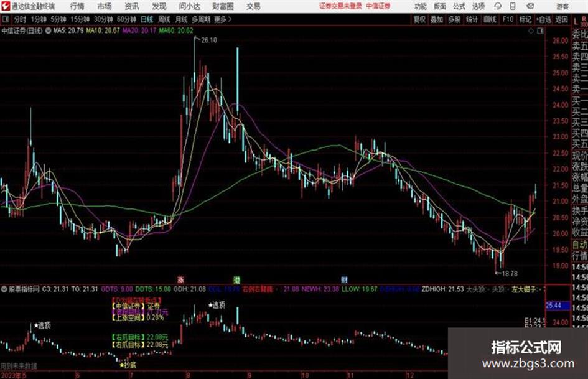The width and height of the screenshot is (588, 379).
Task: Click the 26.10 high price label
Action: tap(209, 40)
